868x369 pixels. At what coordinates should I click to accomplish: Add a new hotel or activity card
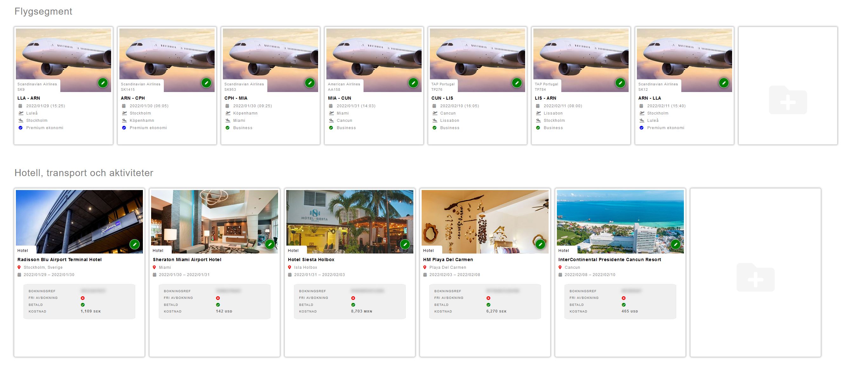click(x=755, y=278)
